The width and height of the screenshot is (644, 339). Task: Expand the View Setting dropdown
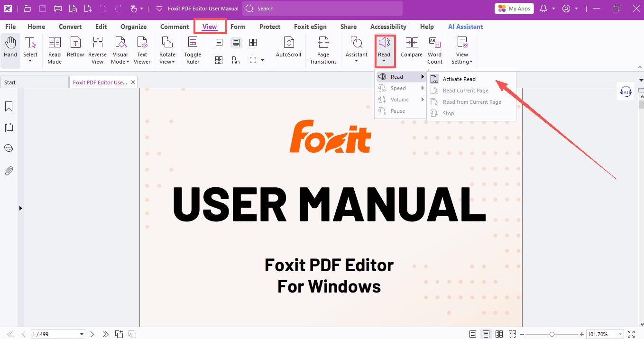[471, 62]
